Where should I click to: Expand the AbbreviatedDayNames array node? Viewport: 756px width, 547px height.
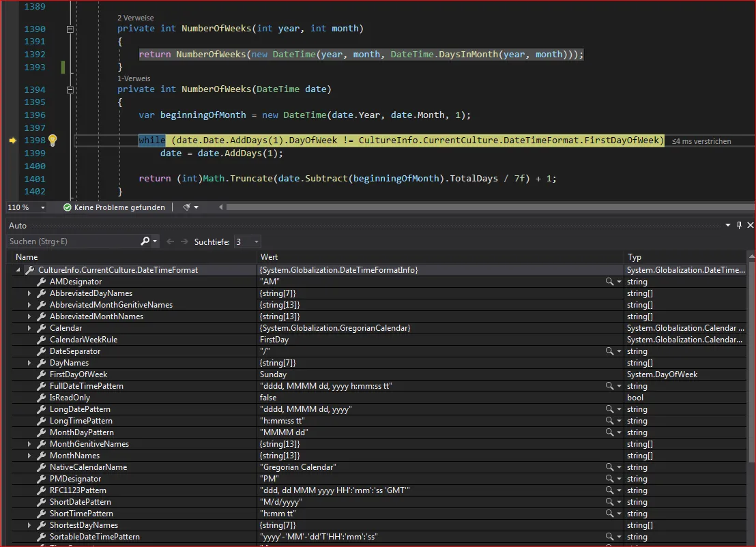coord(29,293)
